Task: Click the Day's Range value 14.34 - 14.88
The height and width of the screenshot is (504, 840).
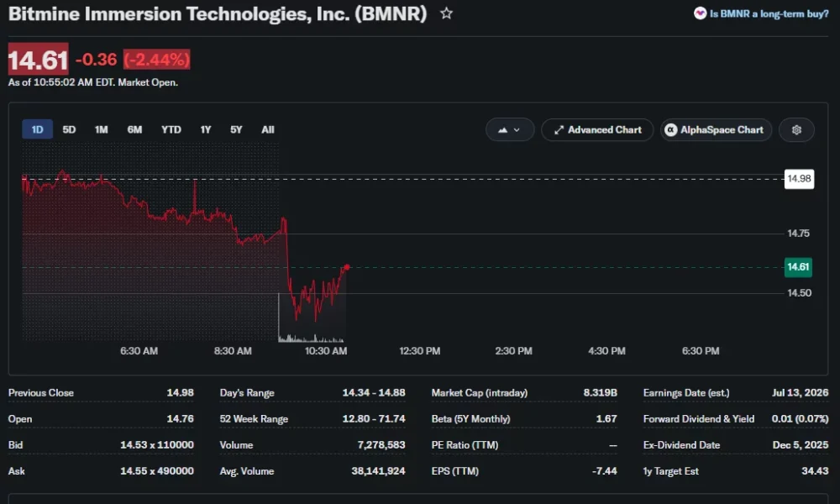Action: tap(374, 392)
